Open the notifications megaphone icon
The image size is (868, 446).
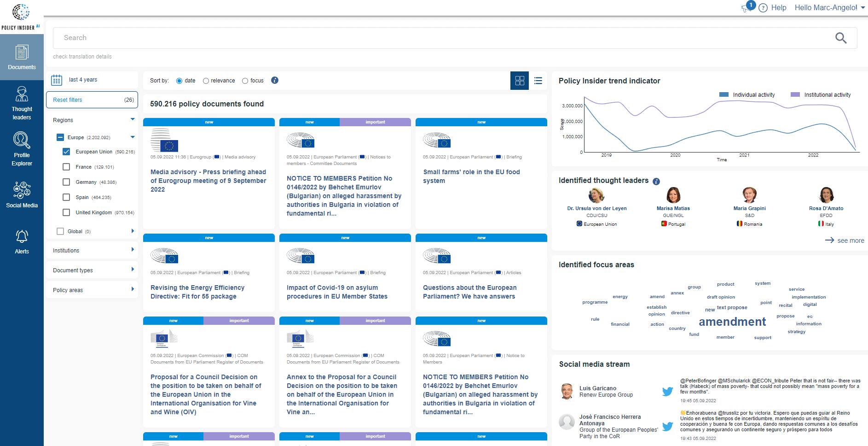pyautogui.click(x=746, y=8)
